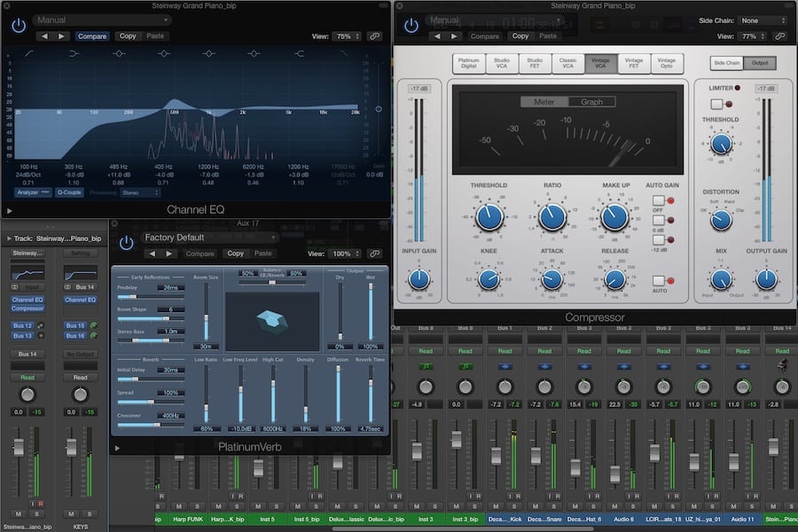Image resolution: width=798 pixels, height=532 pixels.
Task: Click the Predelay 26ms value field
Action: click(x=170, y=287)
